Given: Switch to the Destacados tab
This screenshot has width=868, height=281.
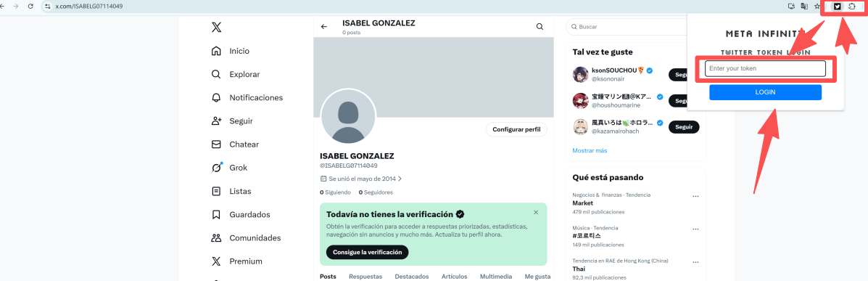Looking at the screenshot, I should [412, 276].
